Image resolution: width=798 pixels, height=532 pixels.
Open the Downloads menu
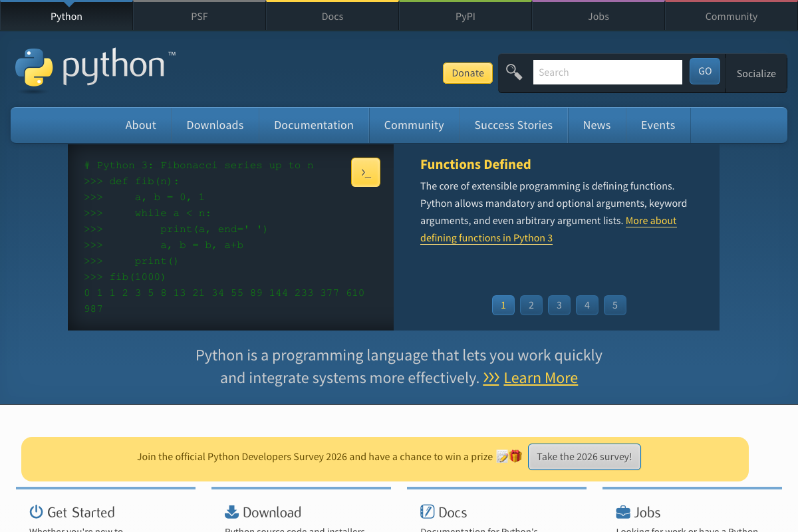215,125
